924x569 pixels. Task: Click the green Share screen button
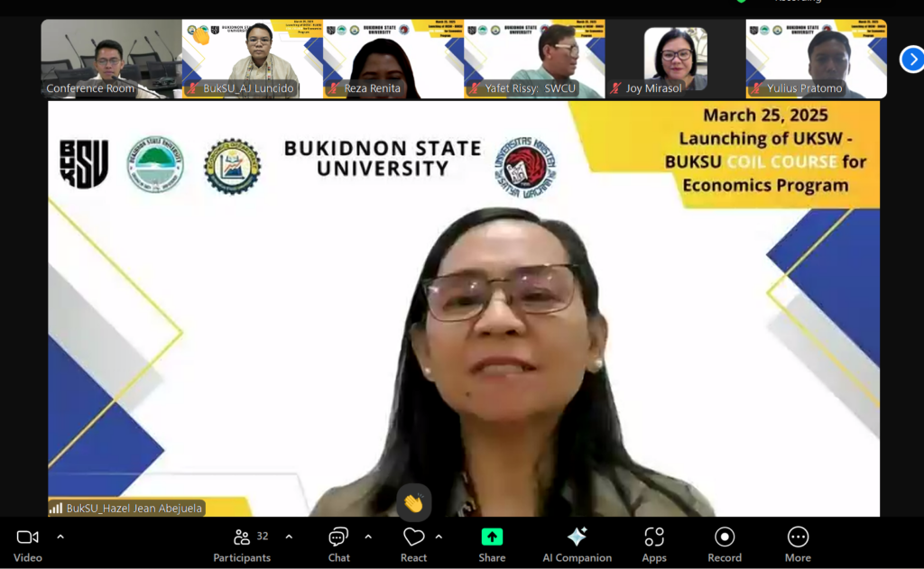[x=492, y=545]
